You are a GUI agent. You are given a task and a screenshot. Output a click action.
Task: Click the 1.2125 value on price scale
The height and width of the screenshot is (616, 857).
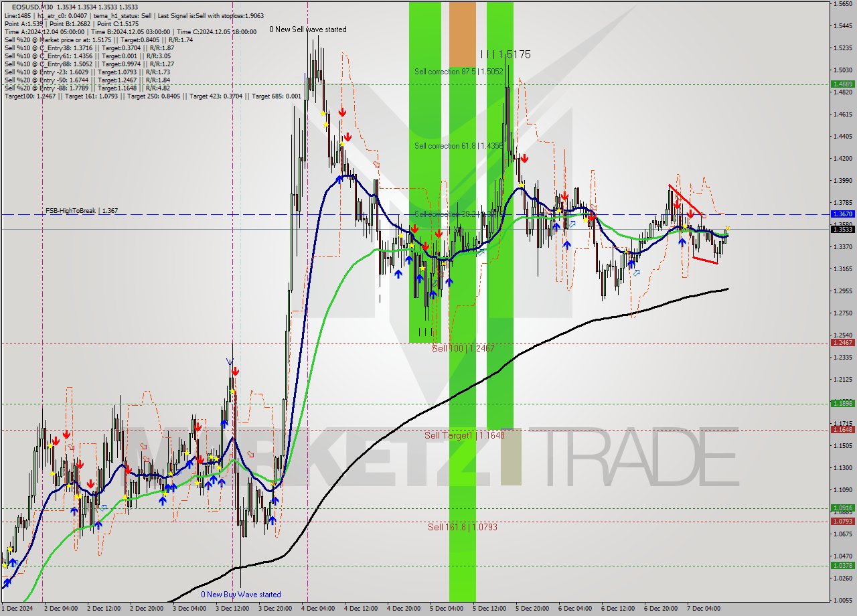pos(842,379)
